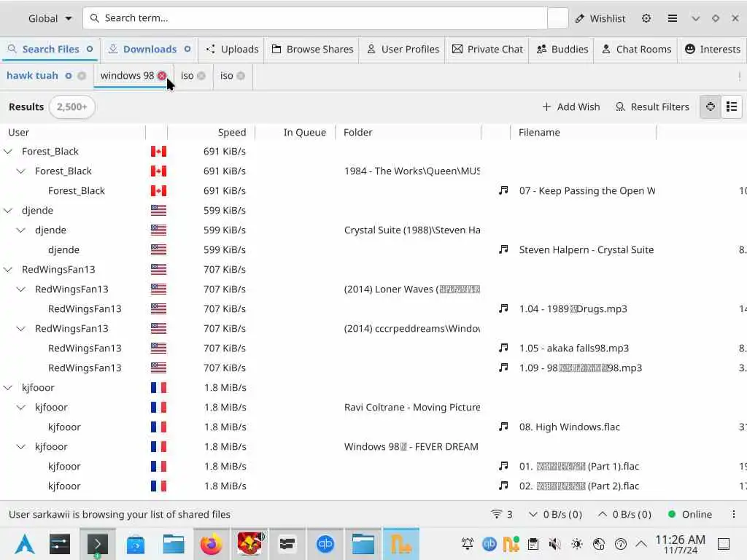
Task: Select the hawk tuah search tab
Action: coord(32,76)
